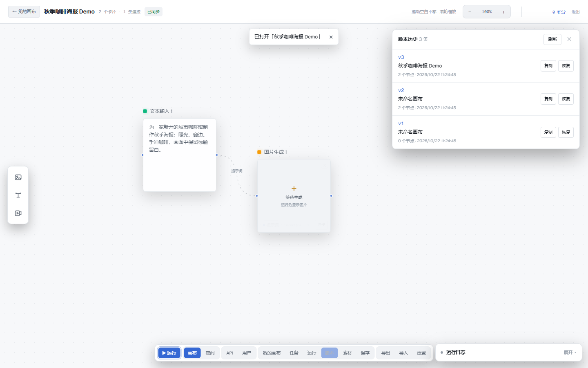Viewport: 588px width, 368px height.
Task: Click the output port of 图片生成 1 card
Action: click(x=331, y=196)
